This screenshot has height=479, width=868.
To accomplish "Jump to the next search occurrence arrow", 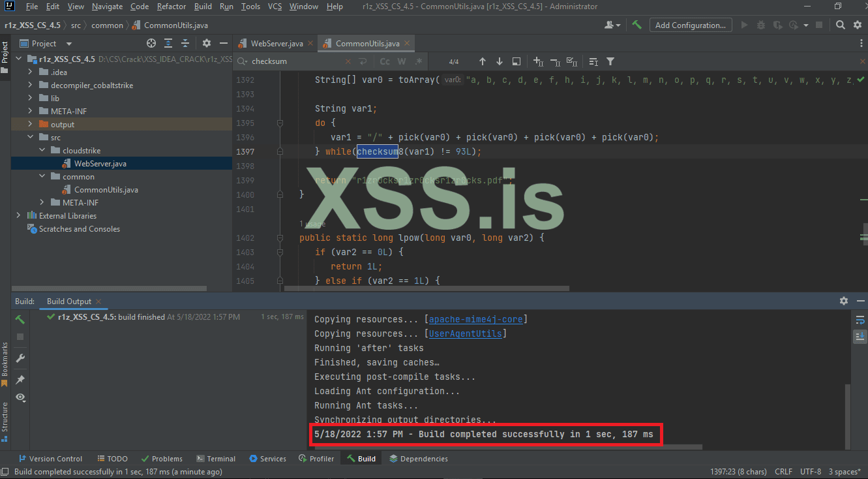I will pyautogui.click(x=500, y=61).
